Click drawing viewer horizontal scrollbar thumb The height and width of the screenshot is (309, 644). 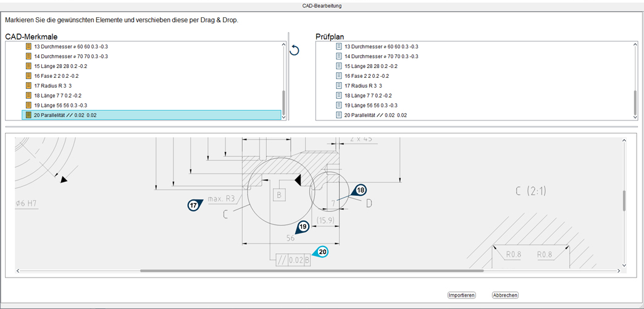pos(312,271)
